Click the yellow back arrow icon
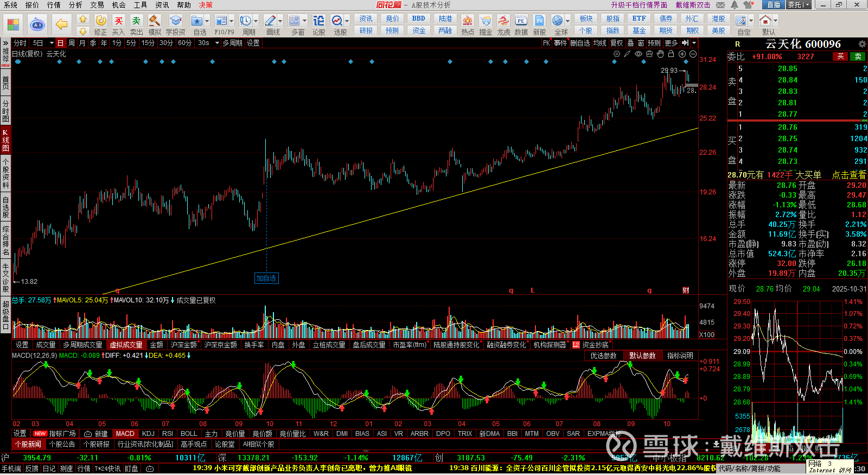 62,24
